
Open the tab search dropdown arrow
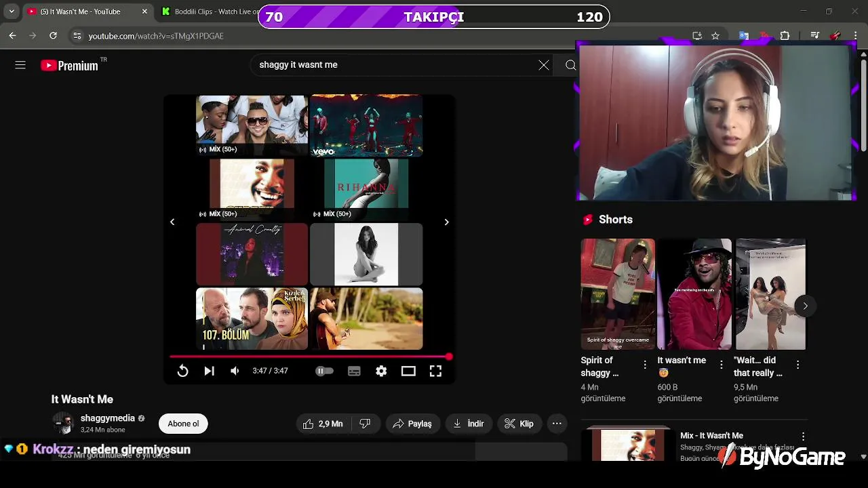pyautogui.click(x=12, y=12)
